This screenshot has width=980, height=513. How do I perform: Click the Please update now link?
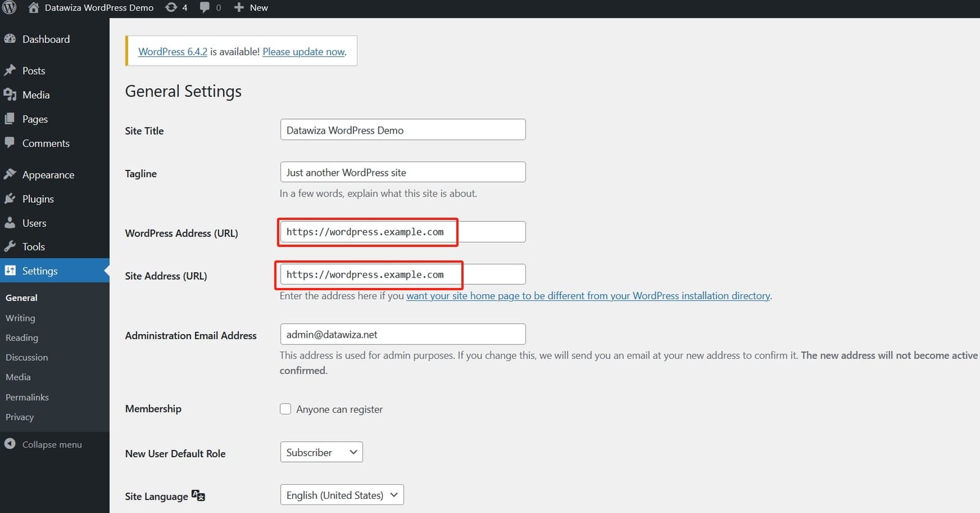click(304, 51)
